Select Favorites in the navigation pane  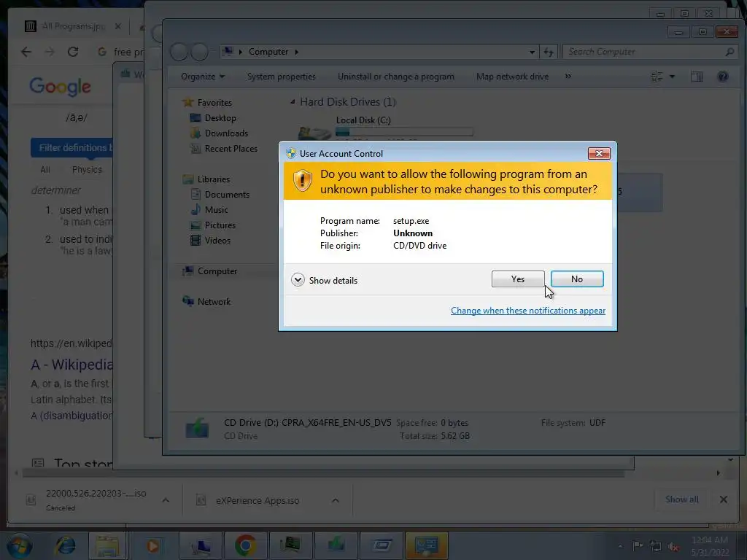214,102
